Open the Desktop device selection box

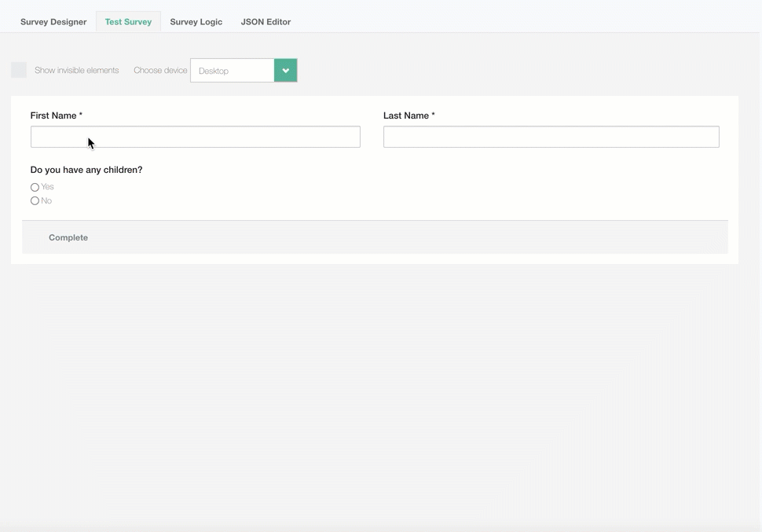click(233, 71)
